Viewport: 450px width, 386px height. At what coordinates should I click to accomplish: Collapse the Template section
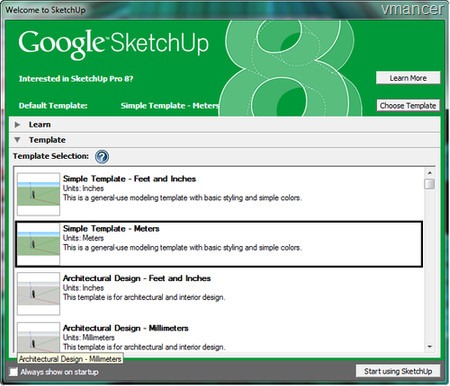17,140
